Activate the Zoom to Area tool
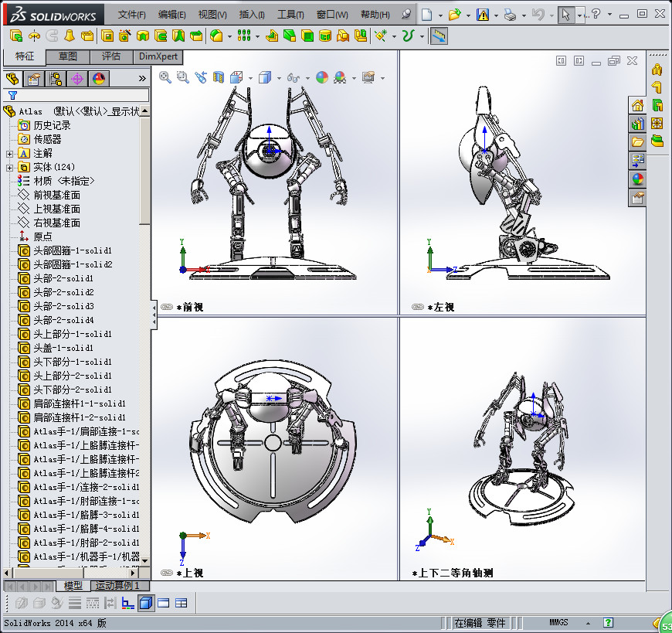Viewport: 672px width, 633px height. coord(182,77)
